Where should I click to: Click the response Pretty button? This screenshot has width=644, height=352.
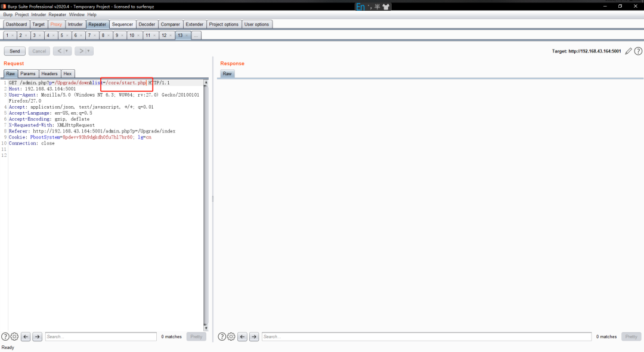point(631,336)
